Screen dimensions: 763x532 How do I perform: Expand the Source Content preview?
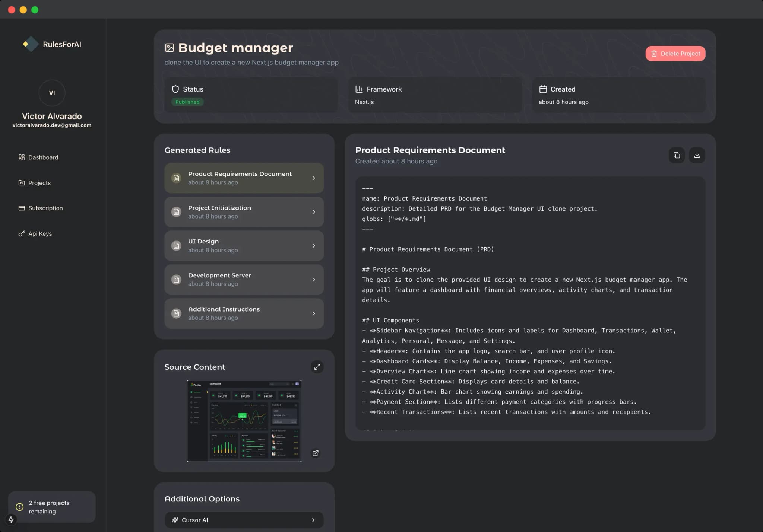tap(317, 367)
